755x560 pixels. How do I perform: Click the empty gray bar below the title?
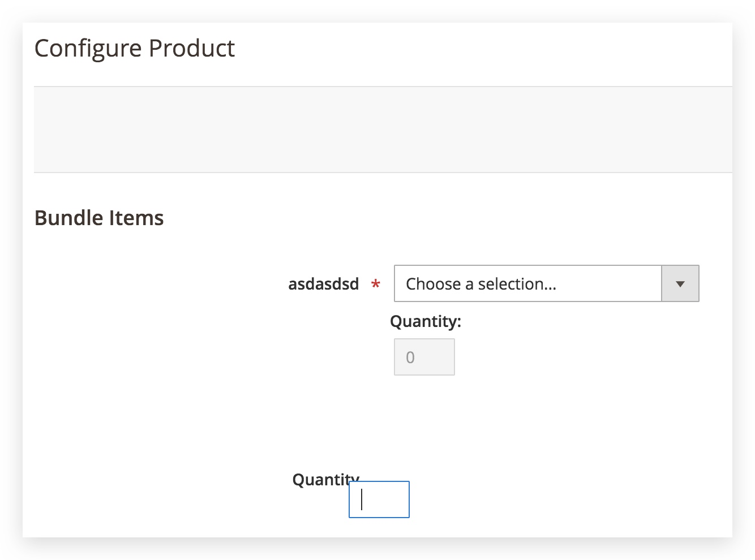[x=383, y=129]
